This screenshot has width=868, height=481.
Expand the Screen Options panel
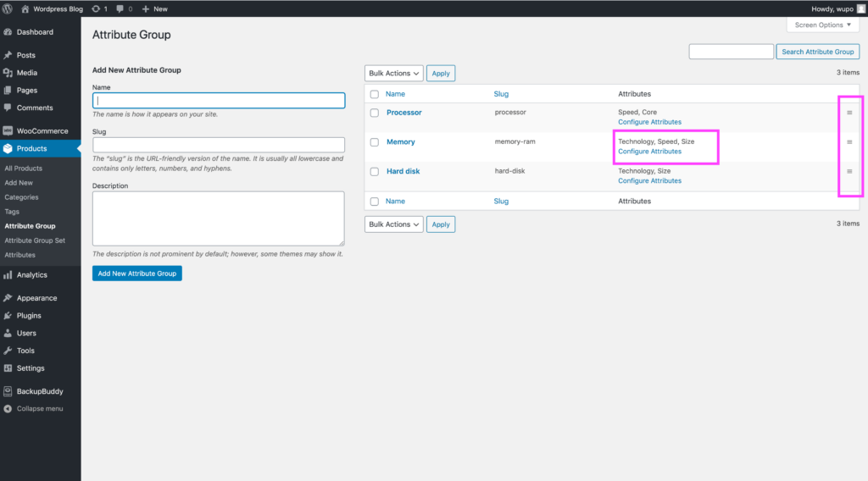point(822,25)
